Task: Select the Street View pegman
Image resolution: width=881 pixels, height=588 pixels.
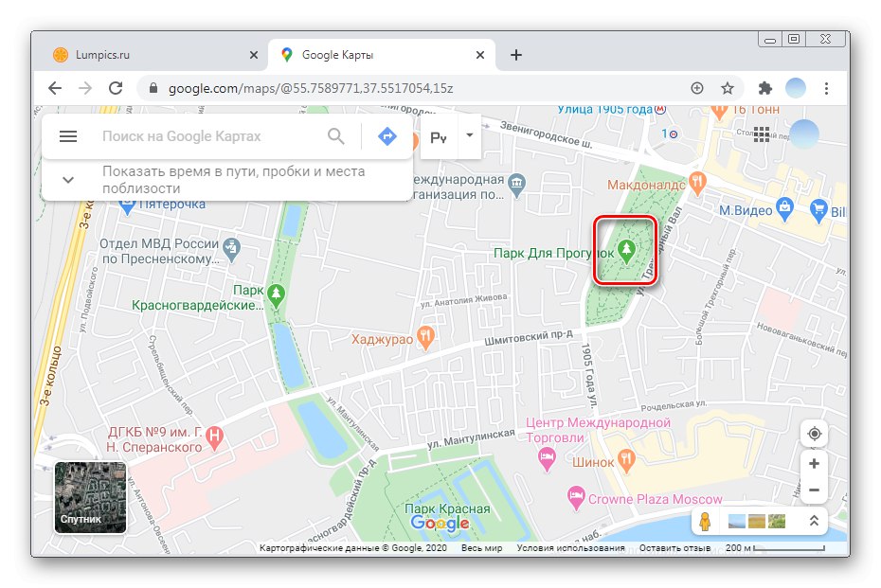Action: click(705, 521)
